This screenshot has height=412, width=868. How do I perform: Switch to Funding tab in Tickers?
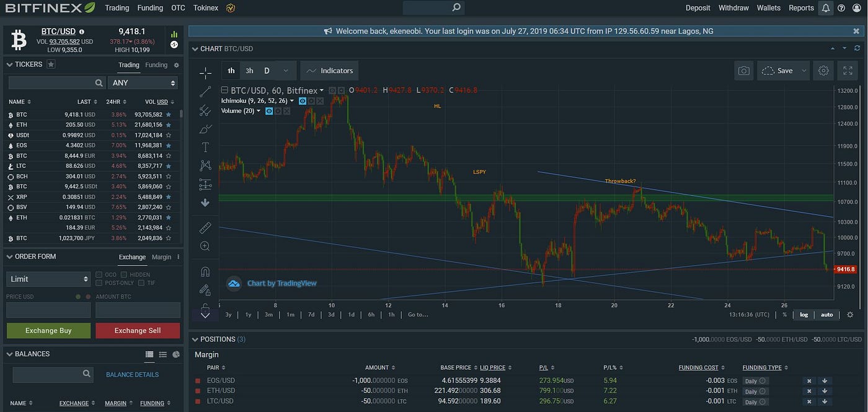tap(156, 65)
